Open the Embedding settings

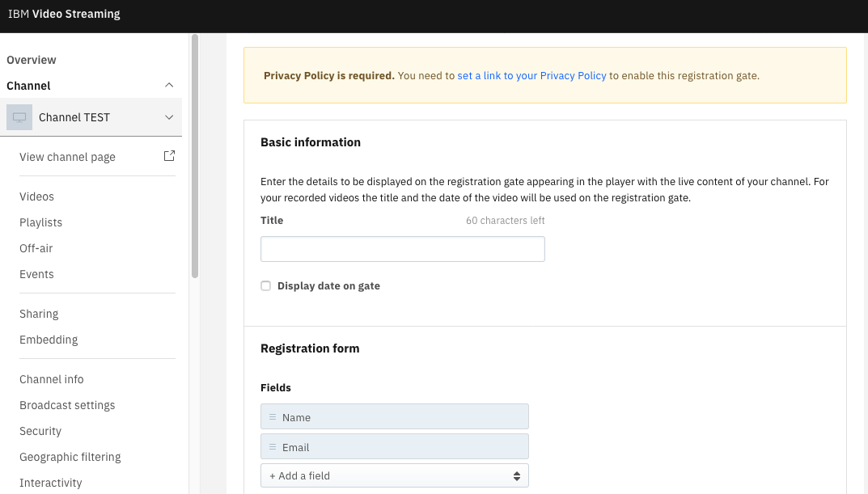point(49,340)
